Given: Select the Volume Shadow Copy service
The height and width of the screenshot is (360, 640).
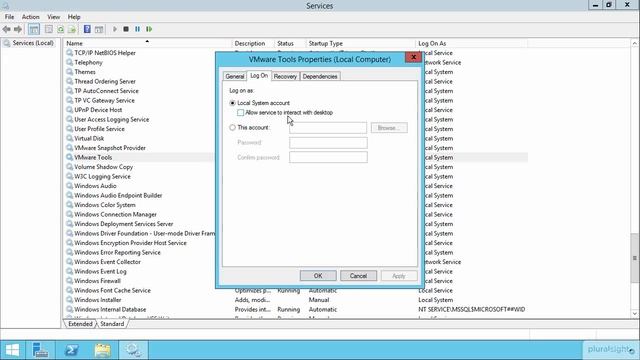Looking at the screenshot, I should [x=103, y=167].
